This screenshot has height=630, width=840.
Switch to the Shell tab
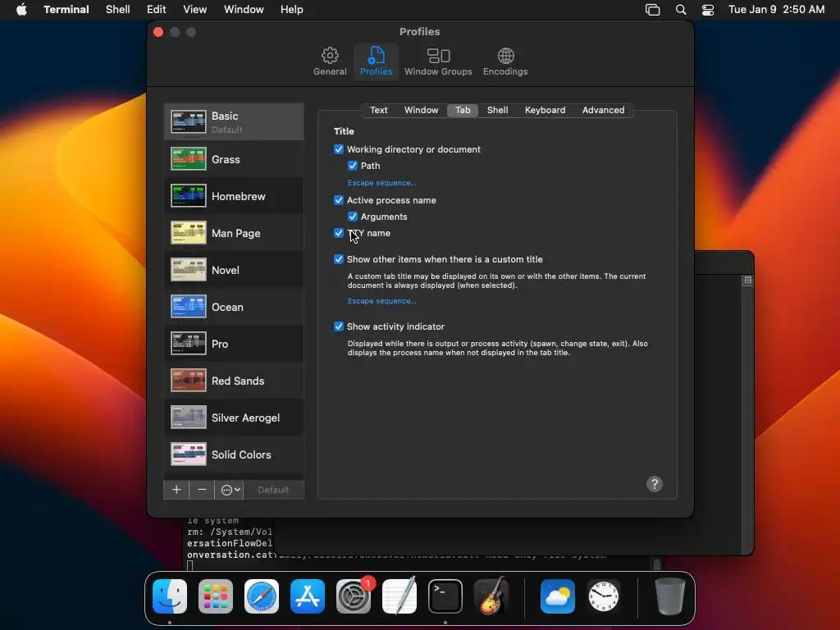(x=497, y=110)
